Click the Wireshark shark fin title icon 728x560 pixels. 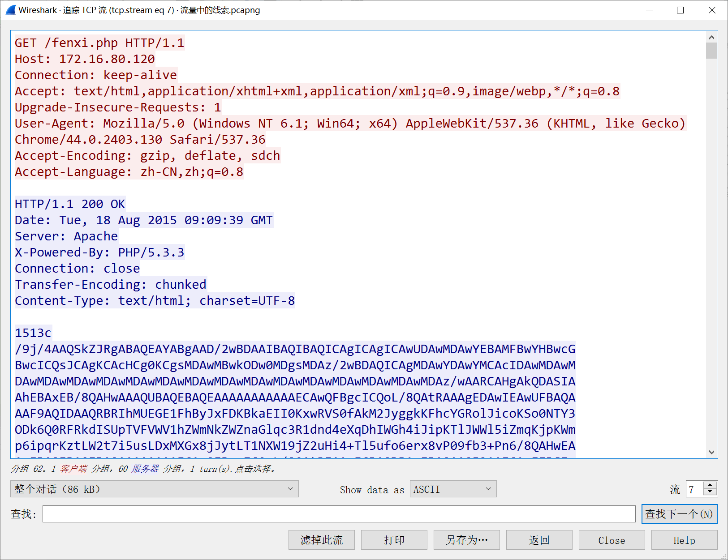click(10, 10)
